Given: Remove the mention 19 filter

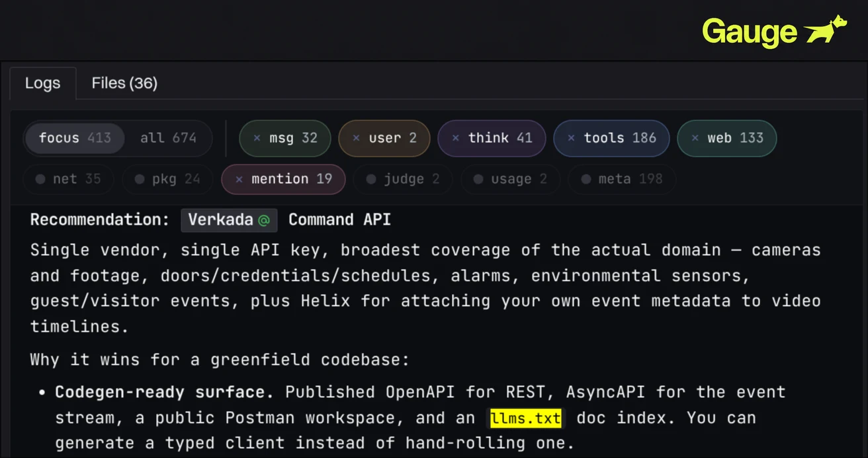Looking at the screenshot, I should pyautogui.click(x=283, y=179).
